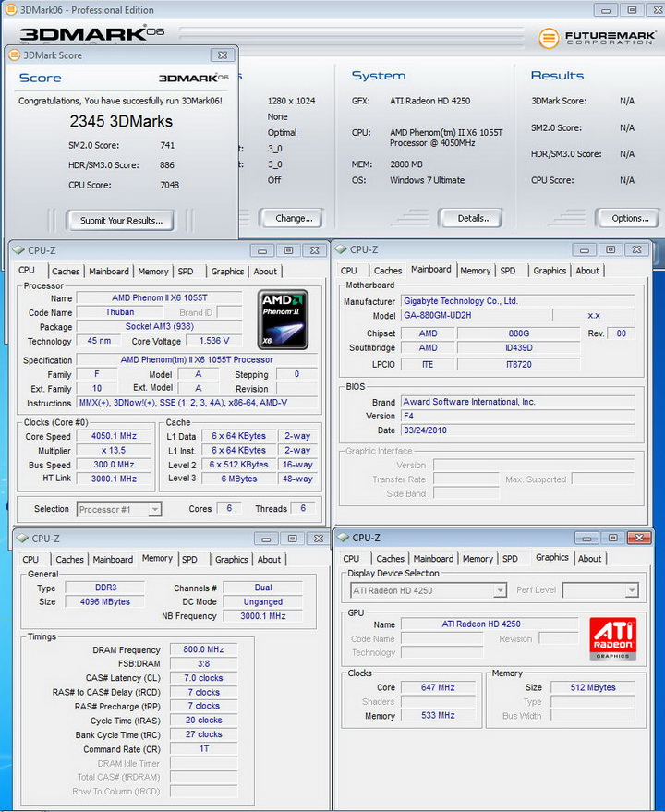Click the Multiplier value x 13.5

[114, 451]
